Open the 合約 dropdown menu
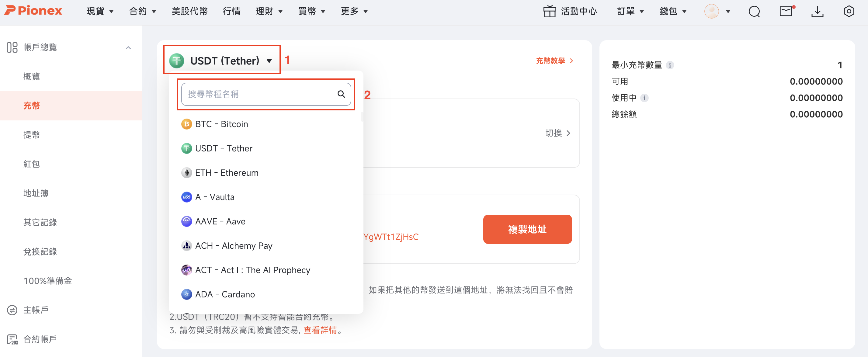Viewport: 868px width, 357px height. point(143,11)
